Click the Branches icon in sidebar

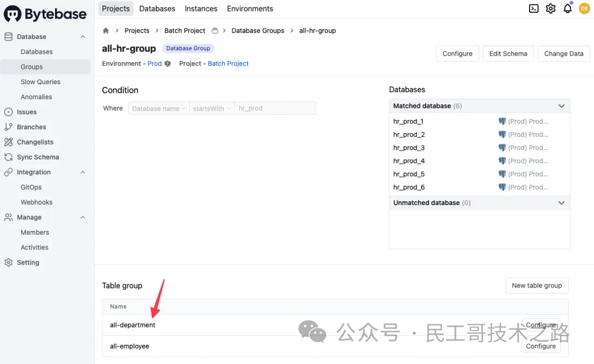point(8,127)
